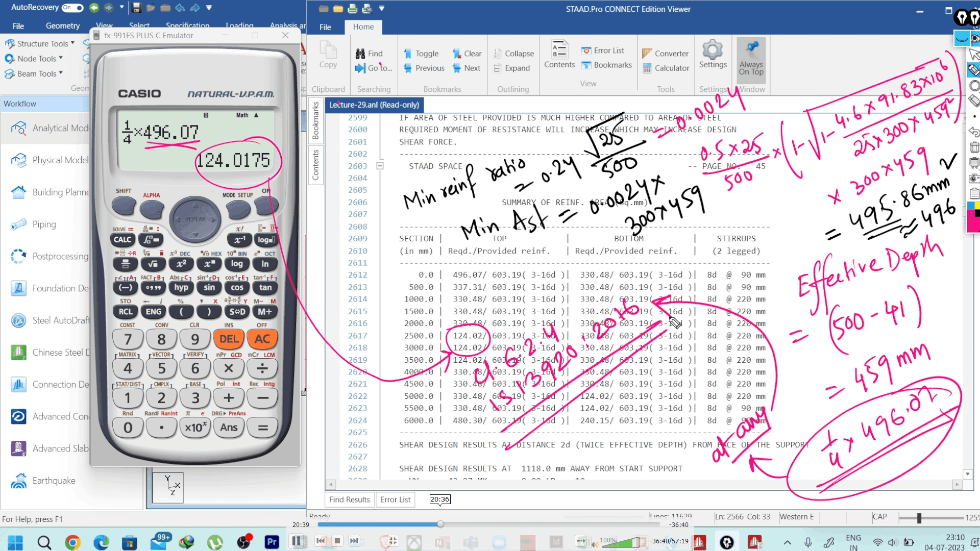
Task: Open the Contents side tab
Action: click(315, 165)
